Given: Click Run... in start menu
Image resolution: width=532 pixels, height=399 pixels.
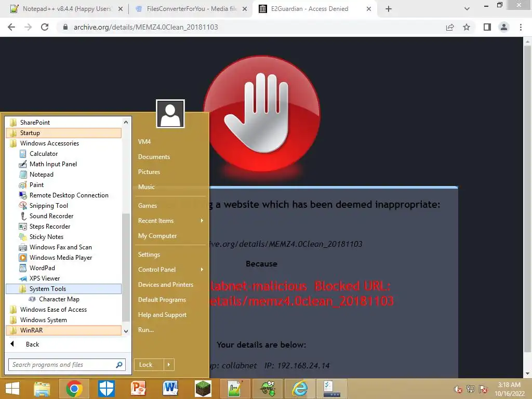Looking at the screenshot, I should 145,330.
